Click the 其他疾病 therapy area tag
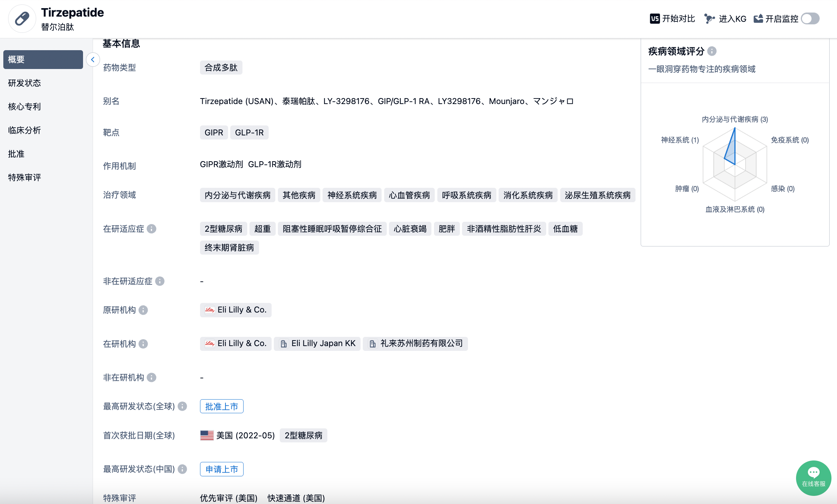 pyautogui.click(x=299, y=195)
